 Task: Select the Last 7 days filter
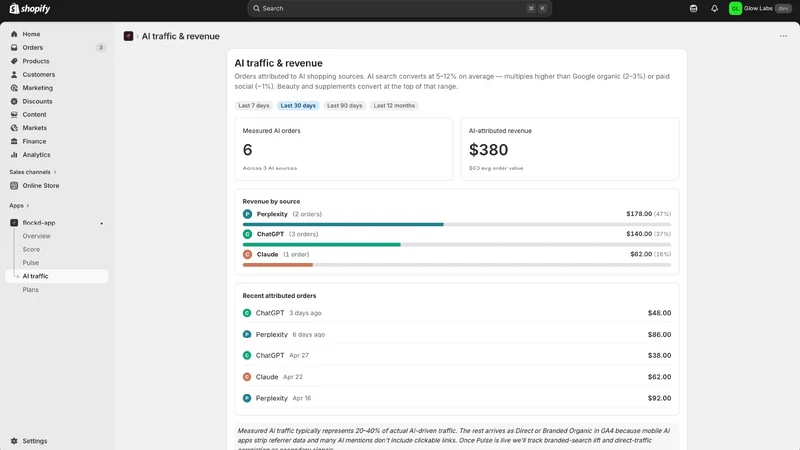[254, 106]
